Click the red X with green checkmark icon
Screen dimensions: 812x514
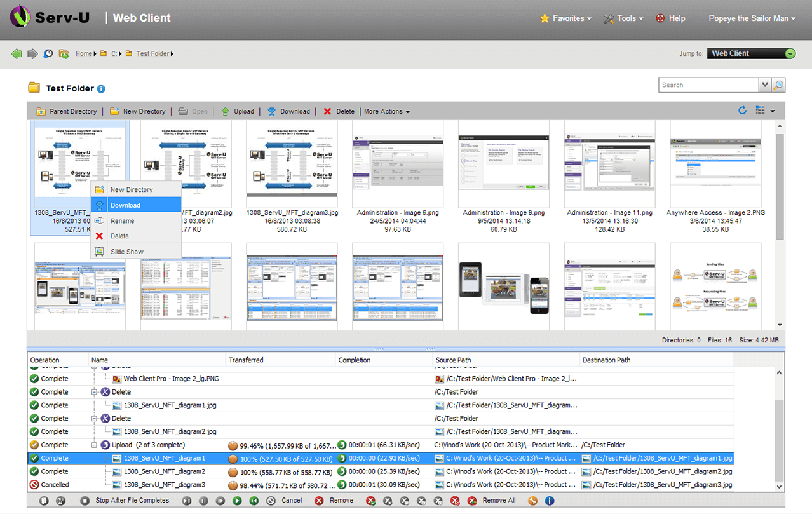coord(370,501)
